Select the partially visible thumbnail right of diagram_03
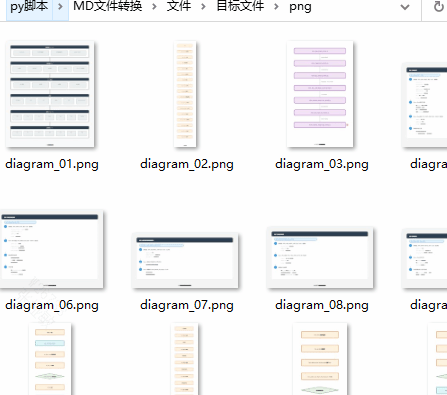 pyautogui.click(x=425, y=105)
